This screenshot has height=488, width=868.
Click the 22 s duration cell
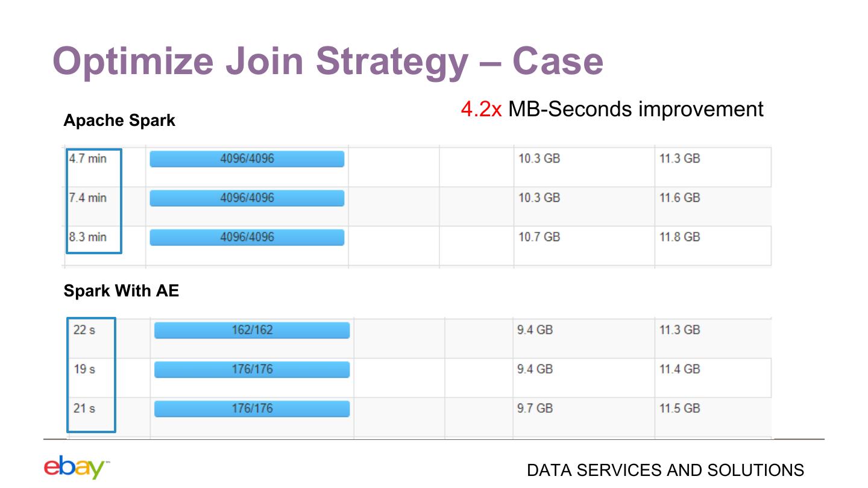pyautogui.click(x=84, y=330)
